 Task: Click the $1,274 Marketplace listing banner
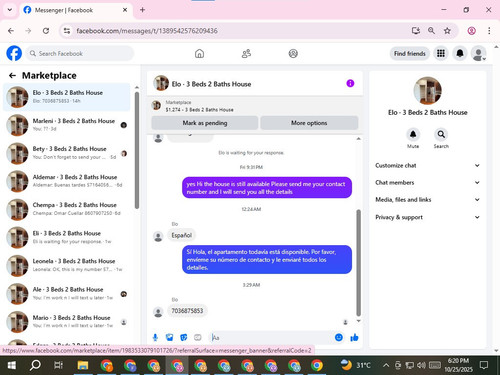tap(255, 106)
